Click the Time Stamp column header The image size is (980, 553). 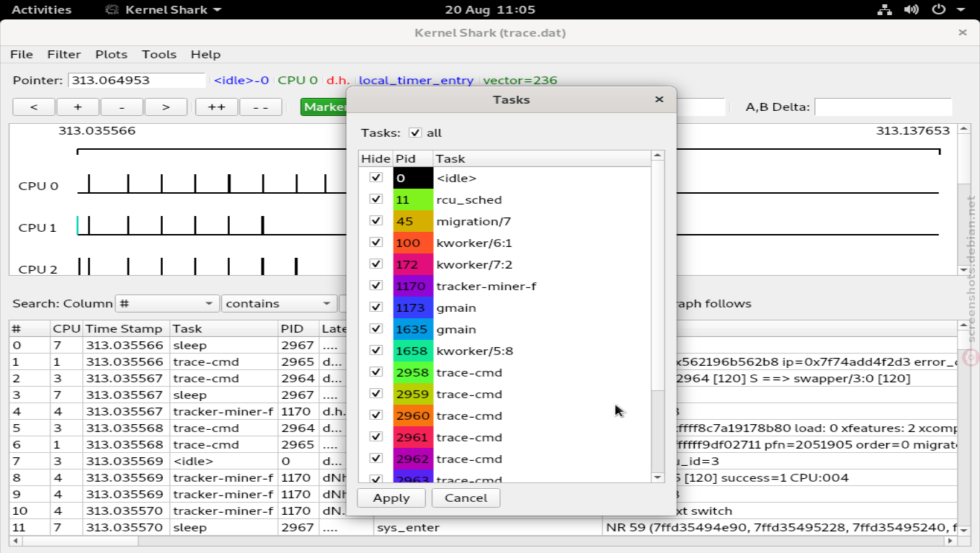126,328
